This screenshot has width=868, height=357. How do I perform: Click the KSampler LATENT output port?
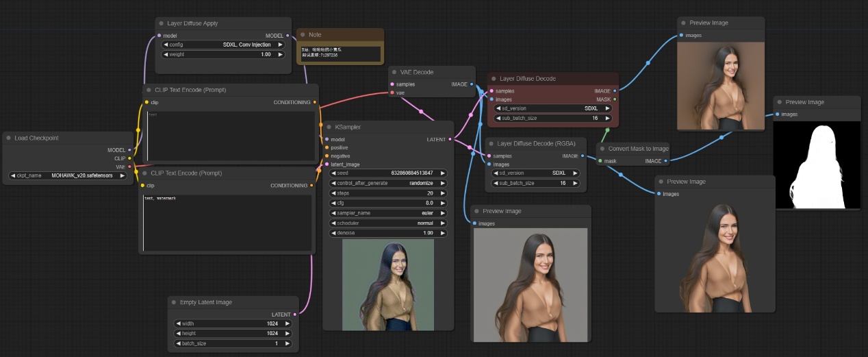[450, 139]
